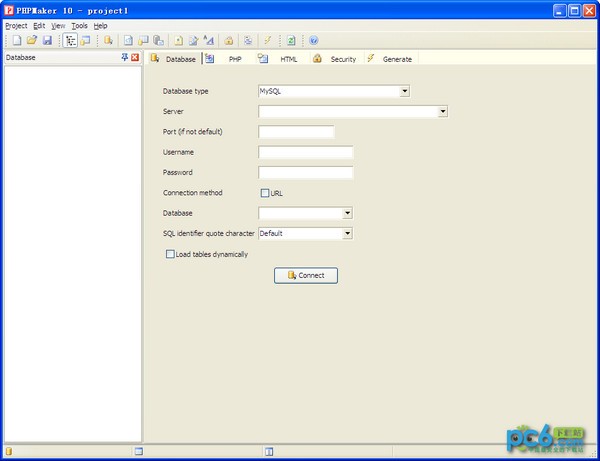Enable Load tables dynamically checkbox
The width and height of the screenshot is (600, 461).
click(170, 254)
